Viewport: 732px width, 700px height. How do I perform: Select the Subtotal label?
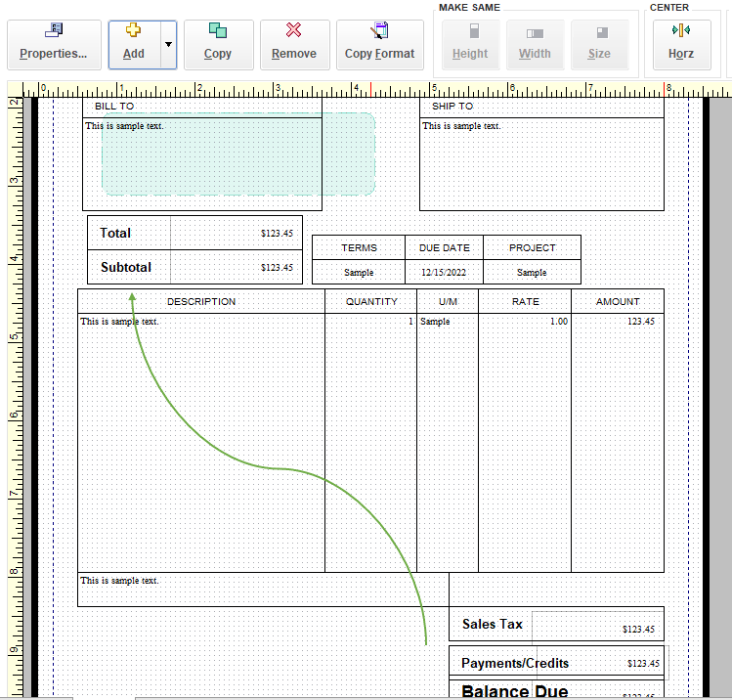[x=126, y=267]
